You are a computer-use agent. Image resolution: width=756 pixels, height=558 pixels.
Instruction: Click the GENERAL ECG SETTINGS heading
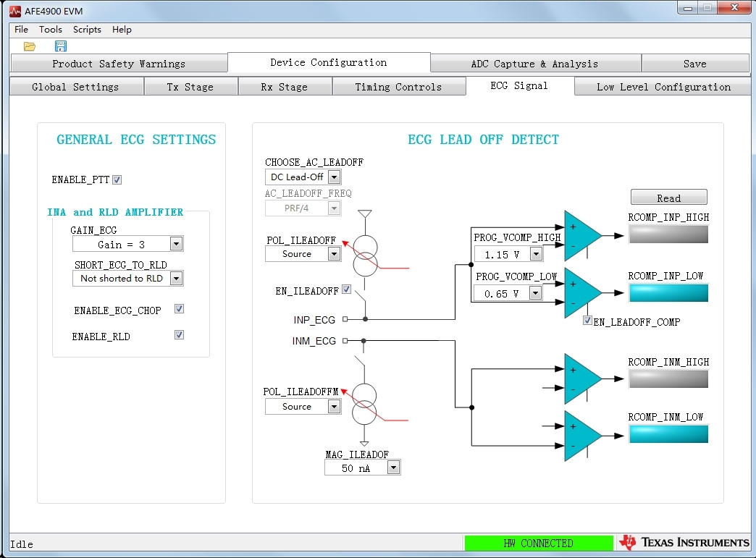136,140
